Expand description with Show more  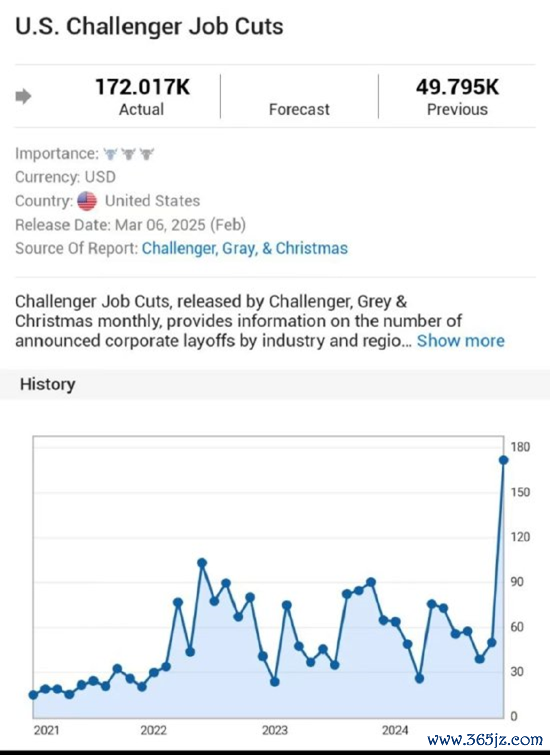pos(460,340)
